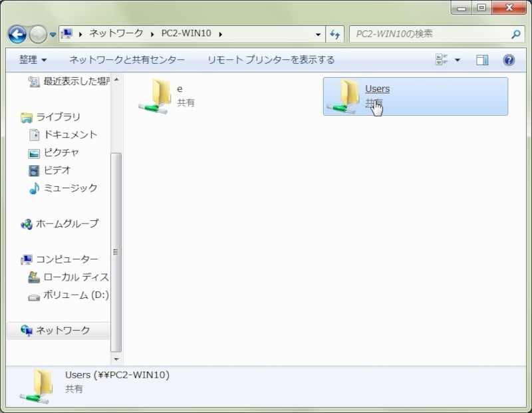
Task: Click the refresh button beside address bar
Action: point(335,34)
